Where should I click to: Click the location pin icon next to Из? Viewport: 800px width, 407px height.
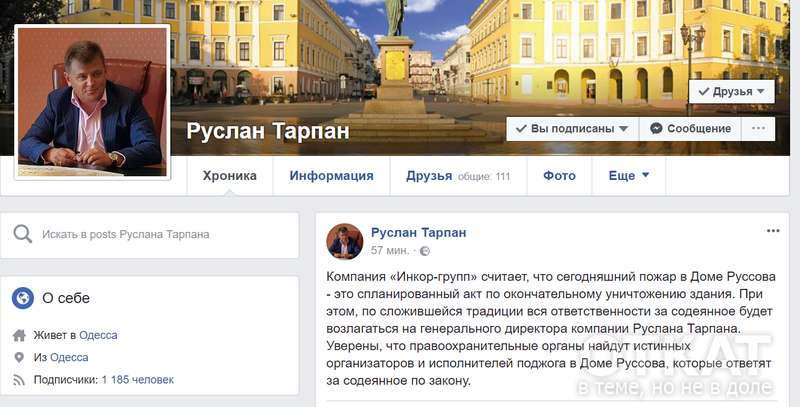19,358
